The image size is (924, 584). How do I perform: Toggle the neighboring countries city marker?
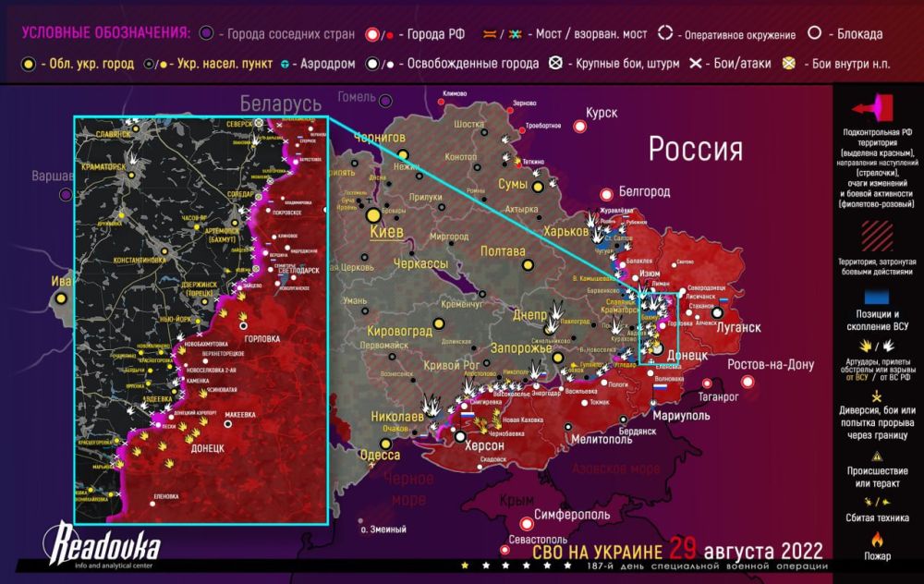205,30
